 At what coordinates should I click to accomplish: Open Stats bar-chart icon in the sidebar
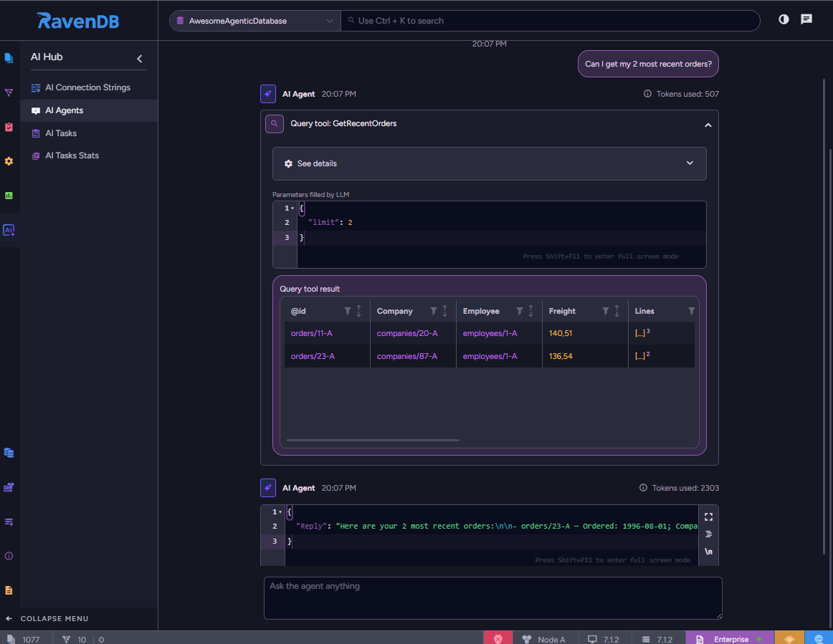click(9, 196)
